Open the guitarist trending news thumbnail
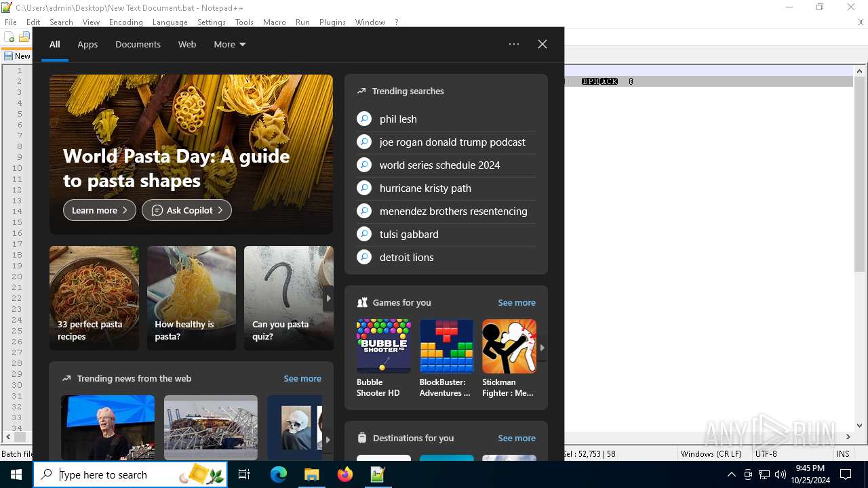 coord(108,428)
